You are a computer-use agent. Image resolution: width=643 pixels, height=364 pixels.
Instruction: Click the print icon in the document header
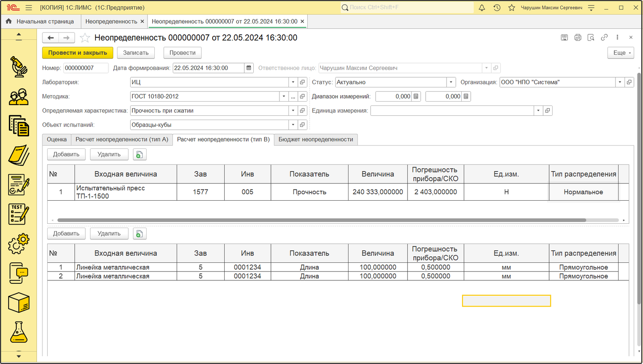coord(577,38)
